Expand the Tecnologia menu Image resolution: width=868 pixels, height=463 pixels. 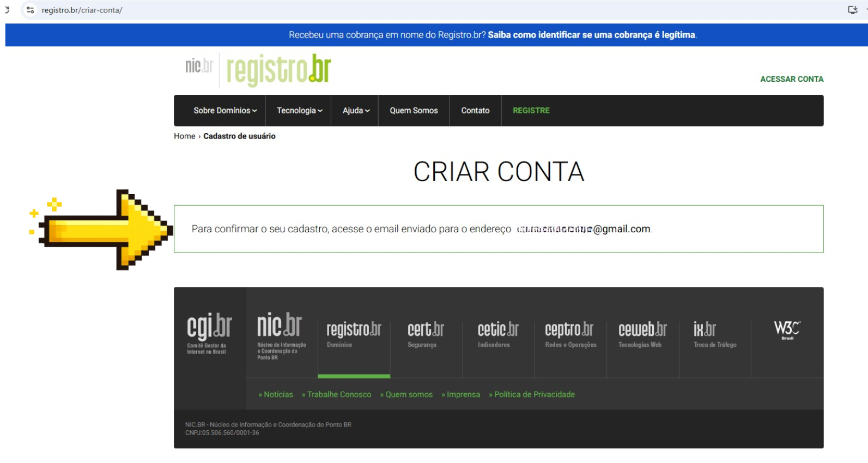[300, 110]
